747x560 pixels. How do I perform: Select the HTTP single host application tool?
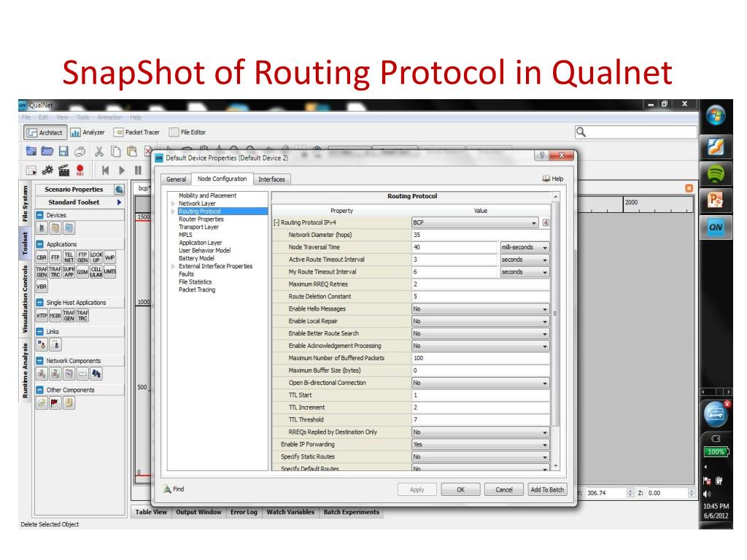[x=42, y=316]
